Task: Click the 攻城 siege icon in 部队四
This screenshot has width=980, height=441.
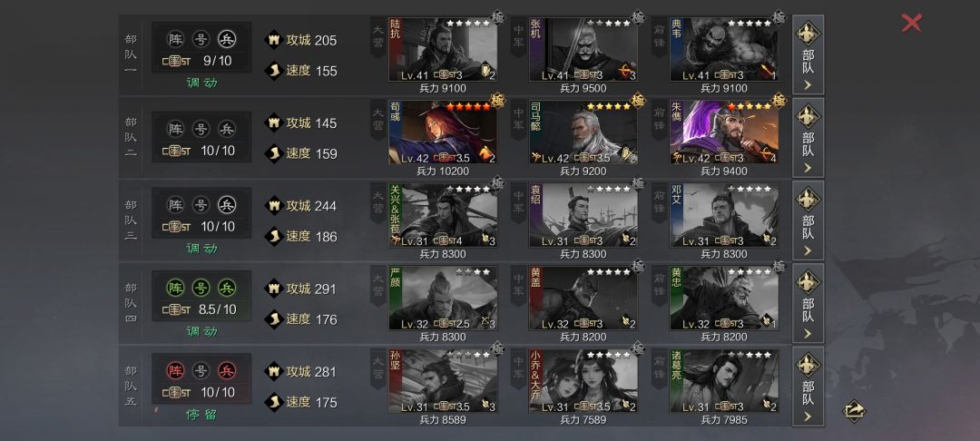Action: (x=273, y=289)
